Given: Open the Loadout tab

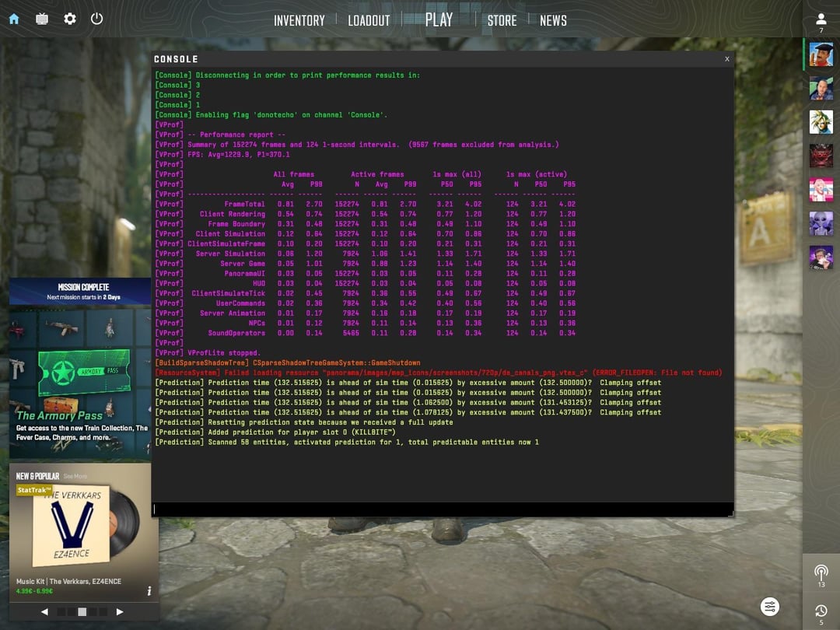Looking at the screenshot, I should (x=369, y=21).
